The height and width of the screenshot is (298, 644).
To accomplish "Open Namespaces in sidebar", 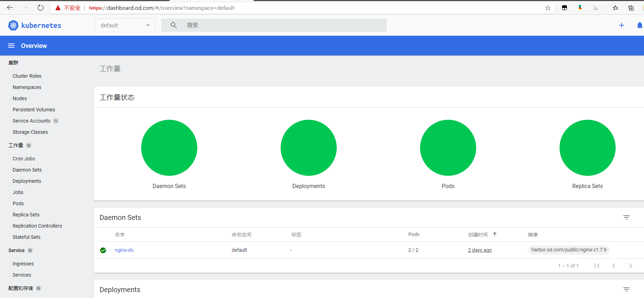I will click(27, 87).
